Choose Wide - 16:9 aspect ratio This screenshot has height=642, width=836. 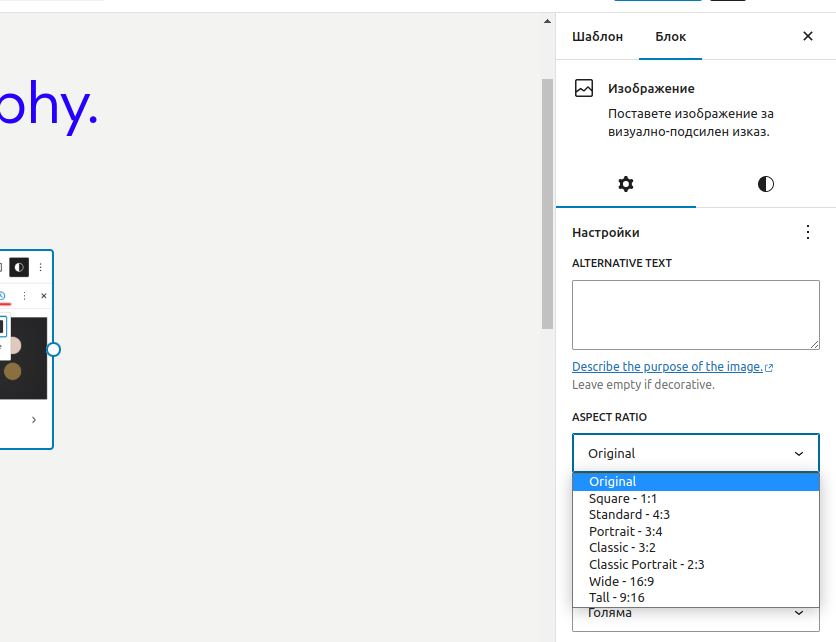click(622, 581)
